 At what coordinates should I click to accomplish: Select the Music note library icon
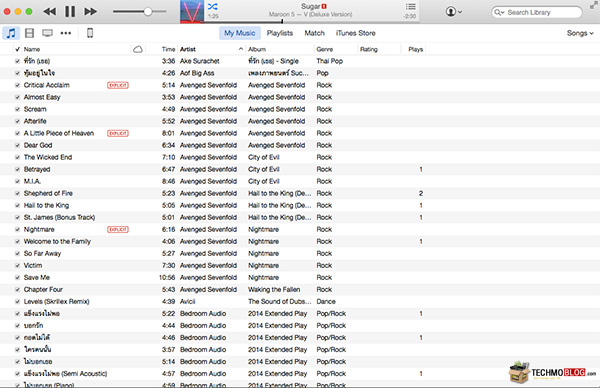[x=11, y=33]
